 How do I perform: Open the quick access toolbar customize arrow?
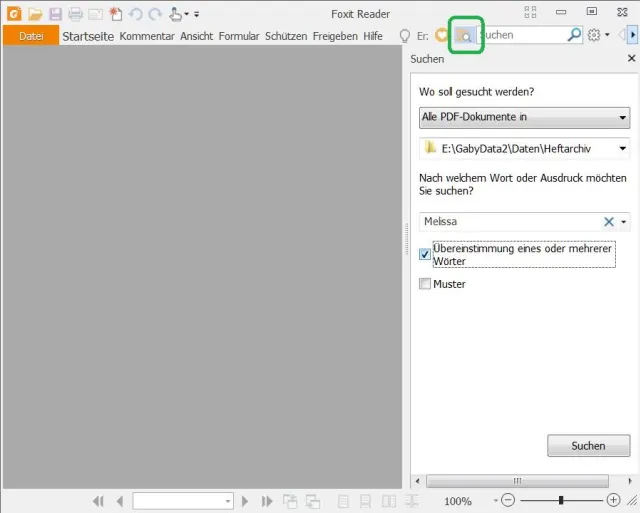pos(196,14)
